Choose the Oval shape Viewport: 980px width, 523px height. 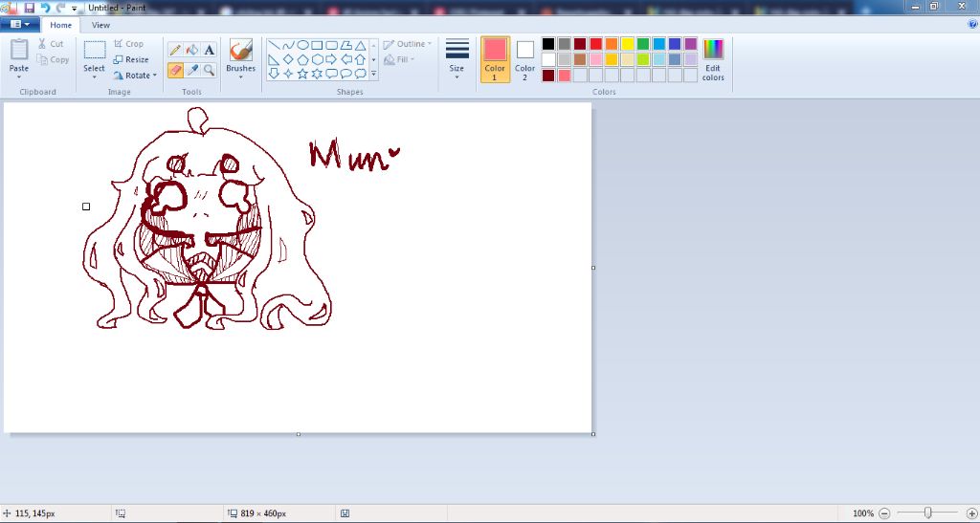click(x=302, y=46)
